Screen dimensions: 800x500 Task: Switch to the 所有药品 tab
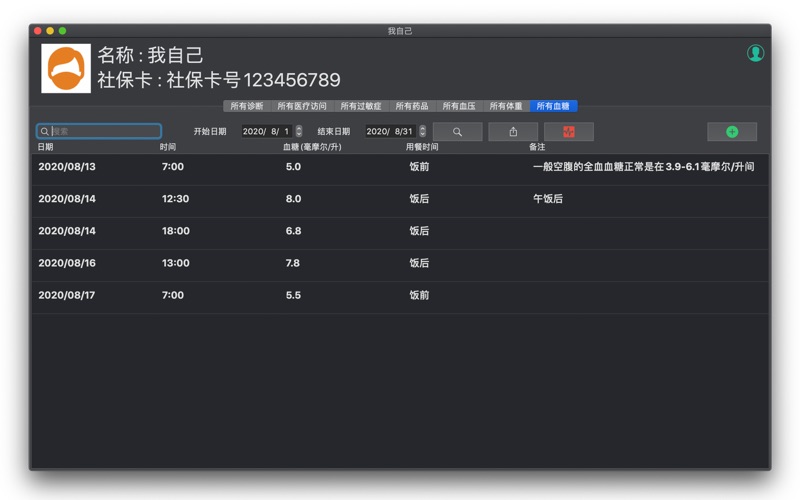pyautogui.click(x=412, y=106)
